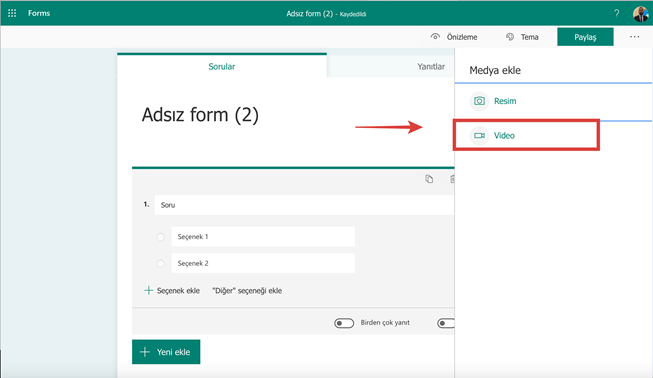Copy the question using the duplicate icon
The width and height of the screenshot is (653, 378).
click(429, 179)
